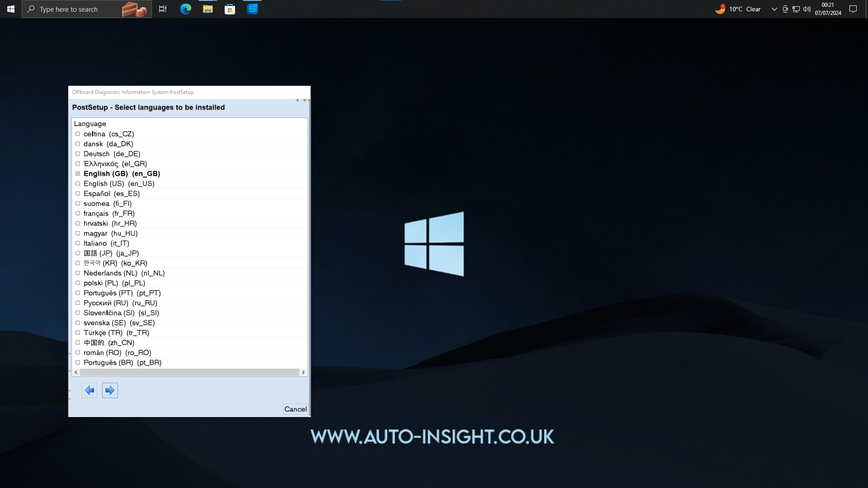Open File Explorer from the taskbar

tap(208, 9)
